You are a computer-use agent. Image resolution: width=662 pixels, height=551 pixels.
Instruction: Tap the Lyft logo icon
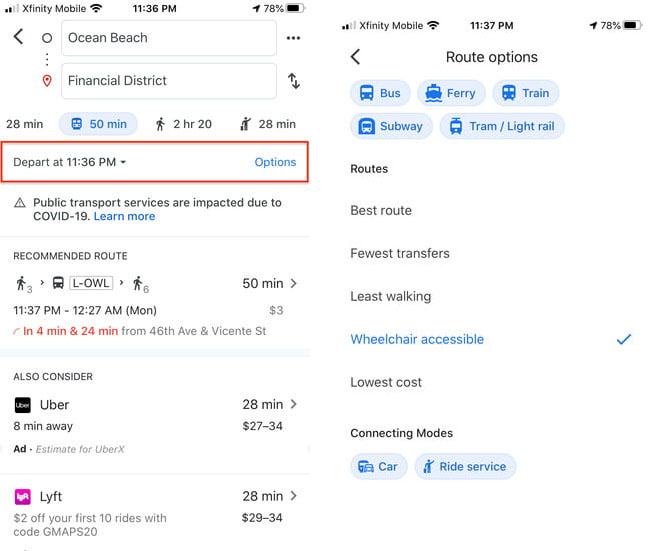(22, 497)
